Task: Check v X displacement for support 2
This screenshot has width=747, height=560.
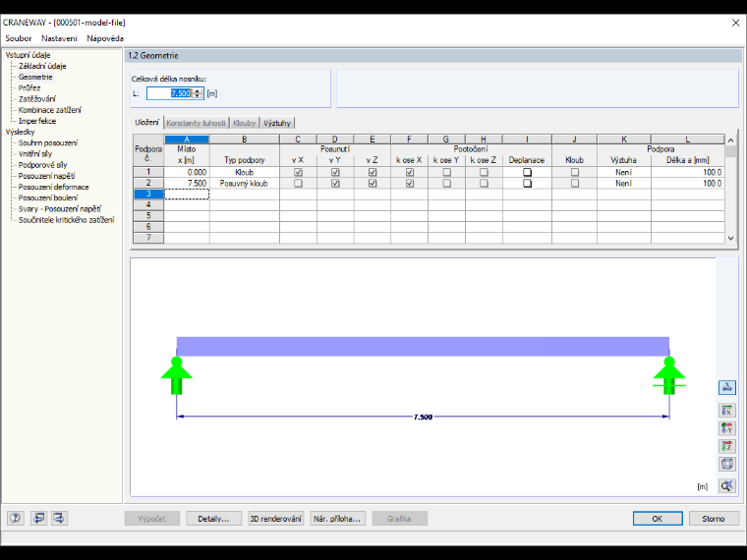Action: (298, 184)
